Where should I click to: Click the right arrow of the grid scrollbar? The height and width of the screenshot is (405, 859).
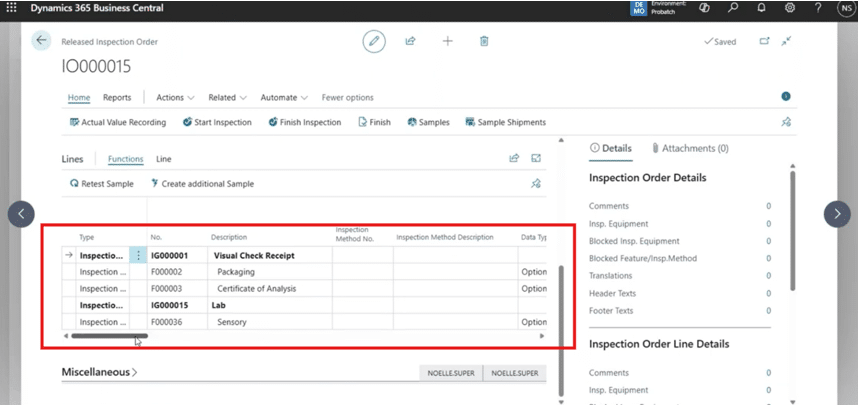(542, 336)
